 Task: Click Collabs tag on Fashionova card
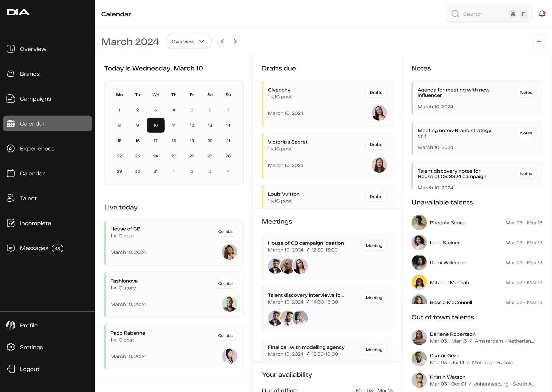pos(225,283)
